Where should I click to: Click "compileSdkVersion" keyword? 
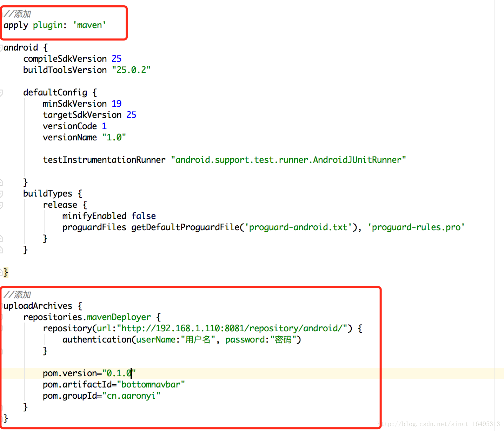(x=65, y=59)
